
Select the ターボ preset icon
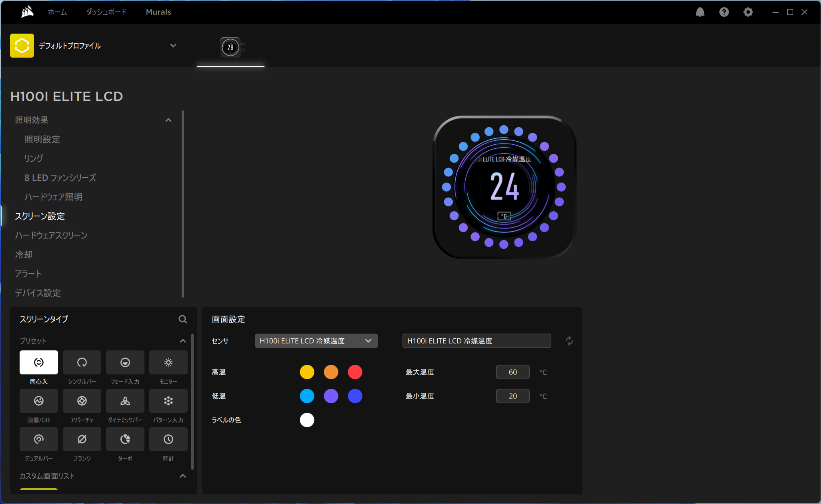[x=125, y=439]
